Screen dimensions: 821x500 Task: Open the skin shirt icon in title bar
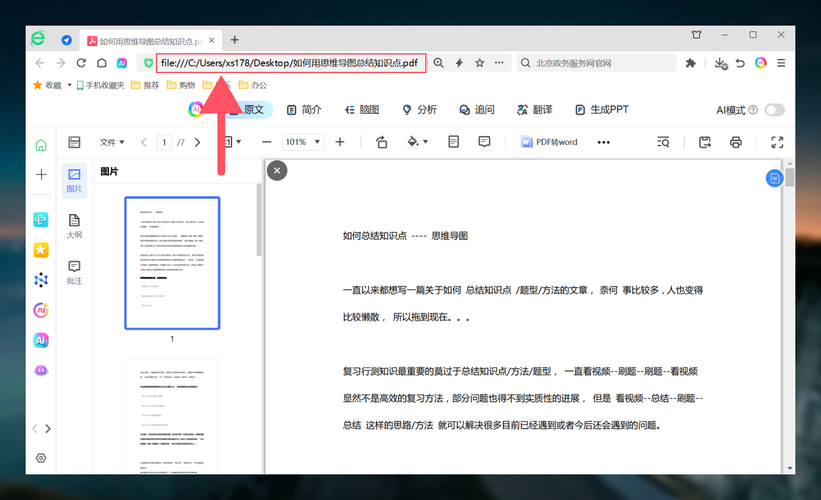click(696, 35)
